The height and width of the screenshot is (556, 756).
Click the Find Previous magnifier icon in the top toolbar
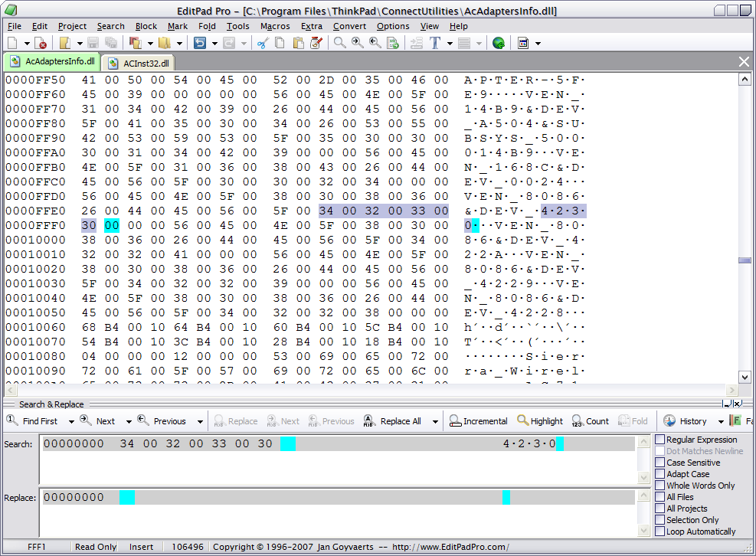(375, 44)
